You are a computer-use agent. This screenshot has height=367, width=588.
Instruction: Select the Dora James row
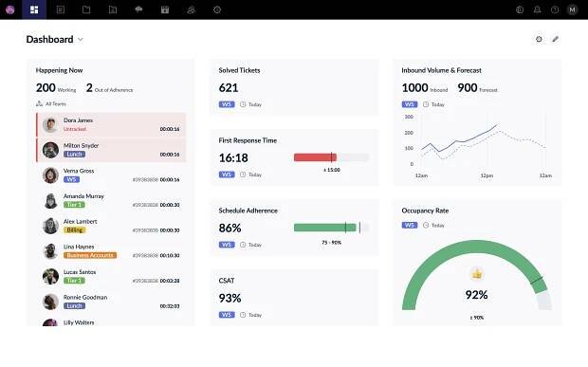[111, 124]
